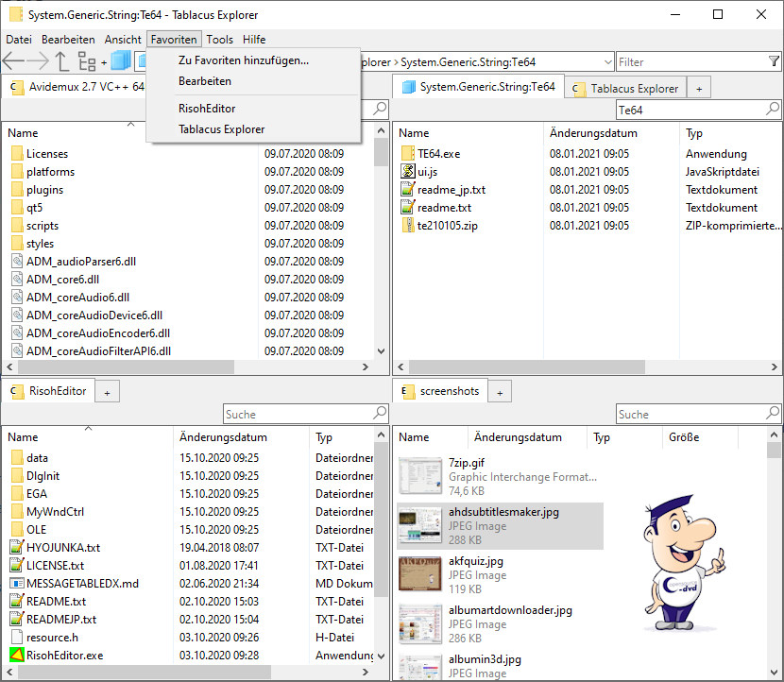Select 'Bearbeiten' in Favoriten menu
Screen dimensions: 784x682
[x=205, y=81]
